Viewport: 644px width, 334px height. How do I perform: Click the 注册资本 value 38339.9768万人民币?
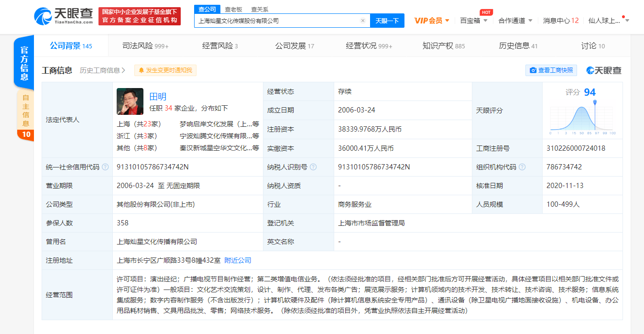pos(370,129)
